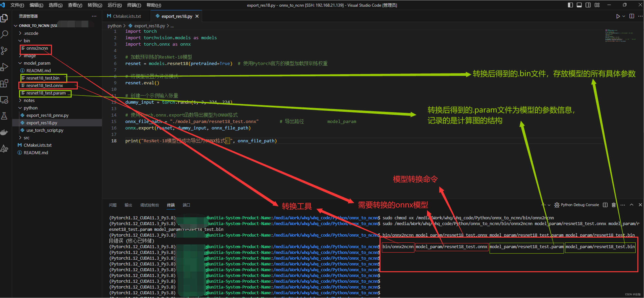The width and height of the screenshot is (644, 298).
Task: Open terminal panel more actions
Action: pyautogui.click(x=623, y=205)
